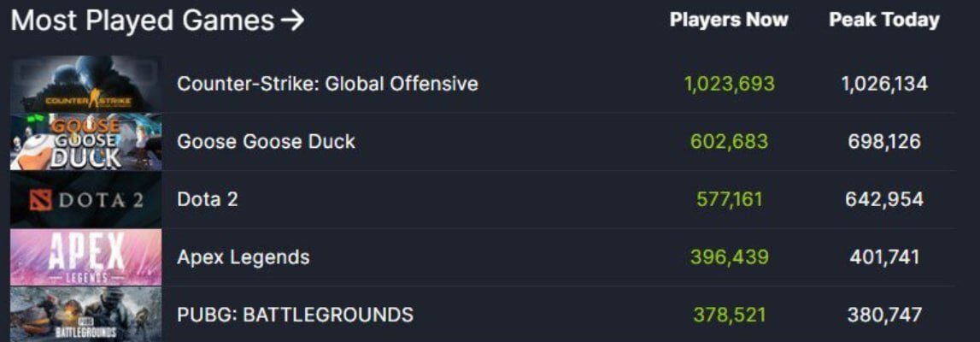Click Counter-Strike peak today 1,026,134
Viewport: 980px width, 342px height.
[x=884, y=84]
